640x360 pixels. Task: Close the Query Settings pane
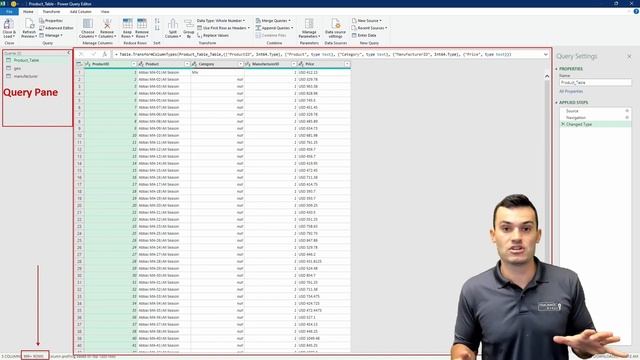629,56
